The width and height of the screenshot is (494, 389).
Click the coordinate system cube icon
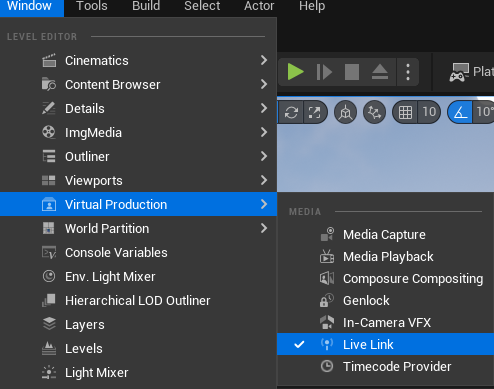345,112
